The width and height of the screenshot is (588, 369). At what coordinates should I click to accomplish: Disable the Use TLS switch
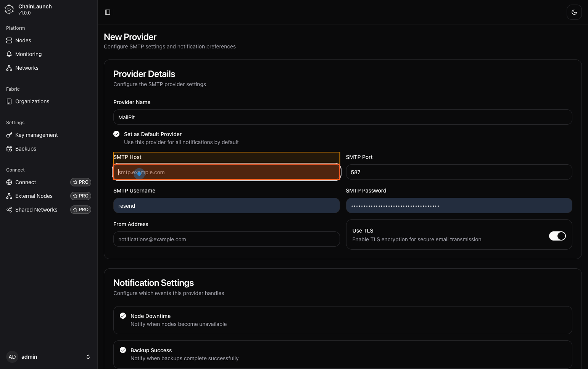tap(557, 236)
